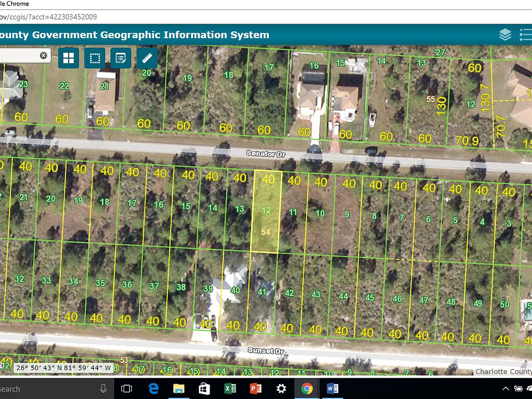This screenshot has width=532, height=399.
Task: Click the map coordinates readout
Action: (x=64, y=368)
